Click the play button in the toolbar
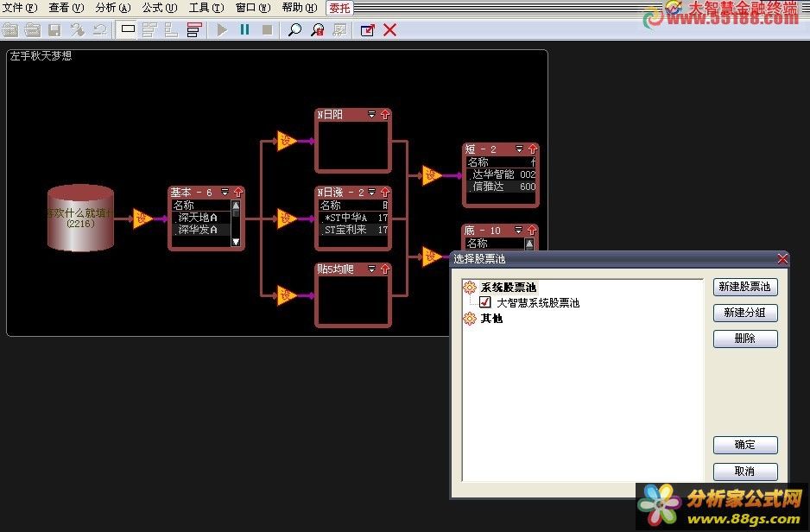 tap(222, 30)
